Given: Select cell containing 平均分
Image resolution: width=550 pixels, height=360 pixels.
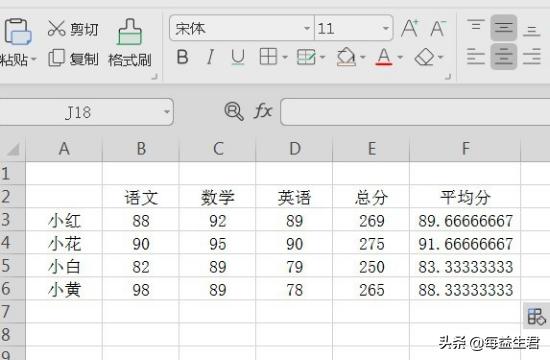Looking at the screenshot, I should click(465, 197).
